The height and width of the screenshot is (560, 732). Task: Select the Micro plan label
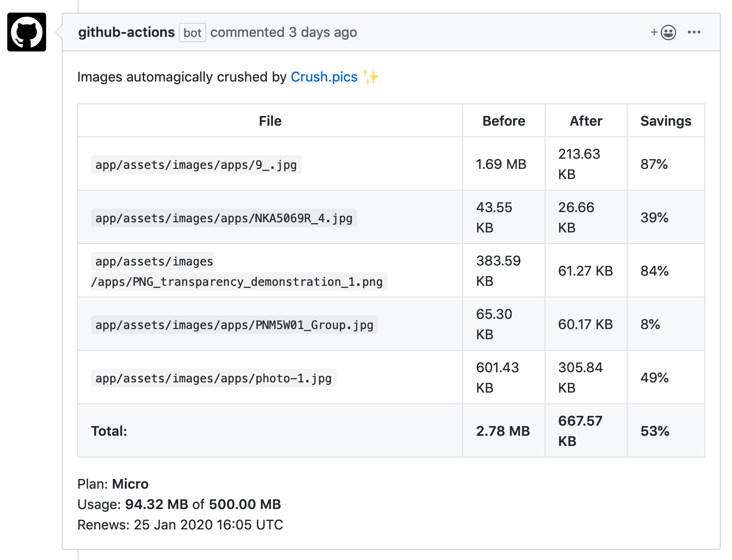point(130,484)
